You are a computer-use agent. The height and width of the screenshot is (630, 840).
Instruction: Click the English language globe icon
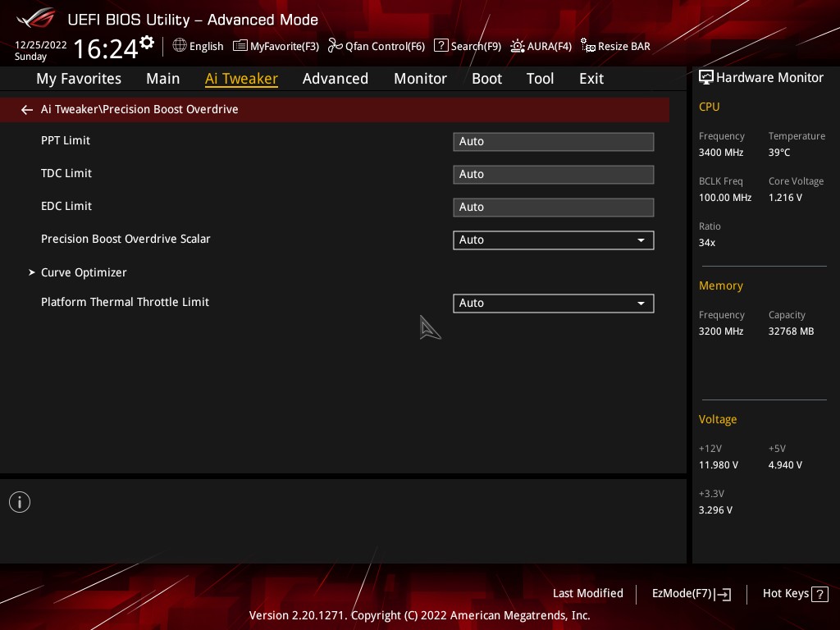click(180, 46)
